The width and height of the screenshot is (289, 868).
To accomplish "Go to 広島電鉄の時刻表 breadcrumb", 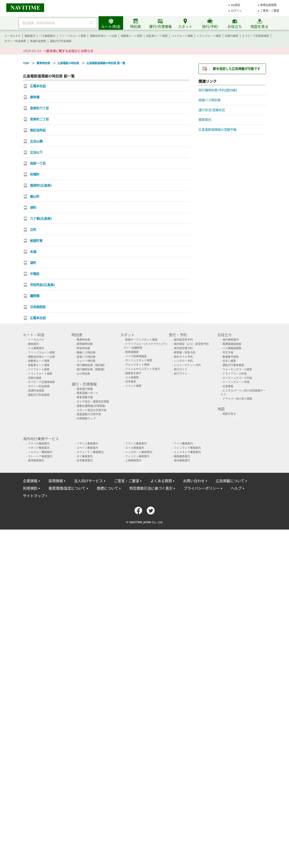I will click(68, 63).
